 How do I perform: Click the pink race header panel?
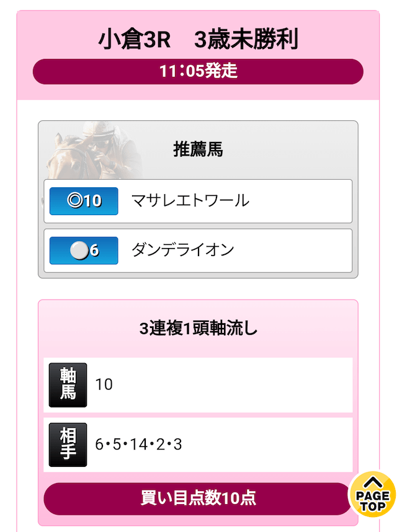198,55
